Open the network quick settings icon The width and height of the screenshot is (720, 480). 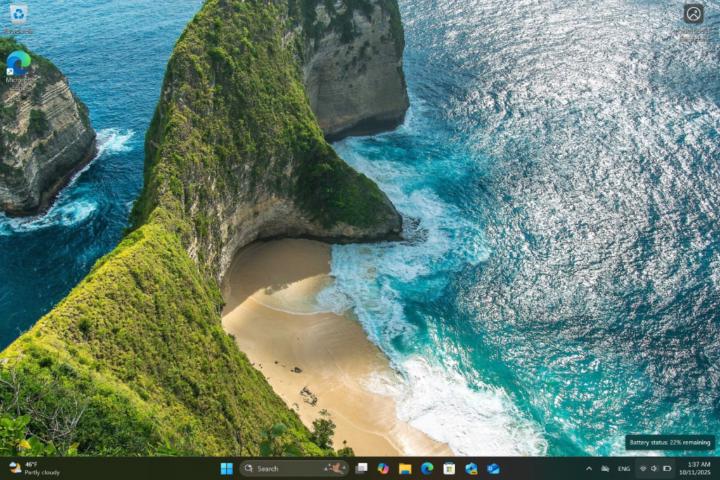pyautogui.click(x=643, y=468)
